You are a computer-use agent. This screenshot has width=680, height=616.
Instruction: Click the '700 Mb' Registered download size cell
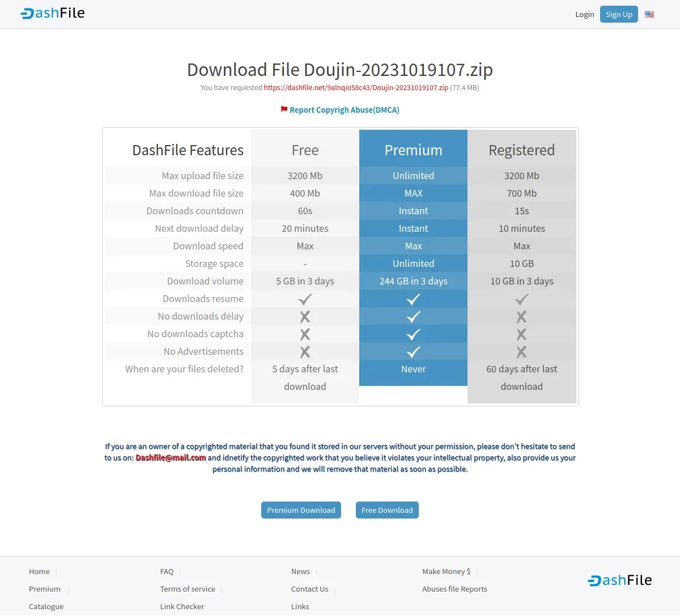point(522,193)
